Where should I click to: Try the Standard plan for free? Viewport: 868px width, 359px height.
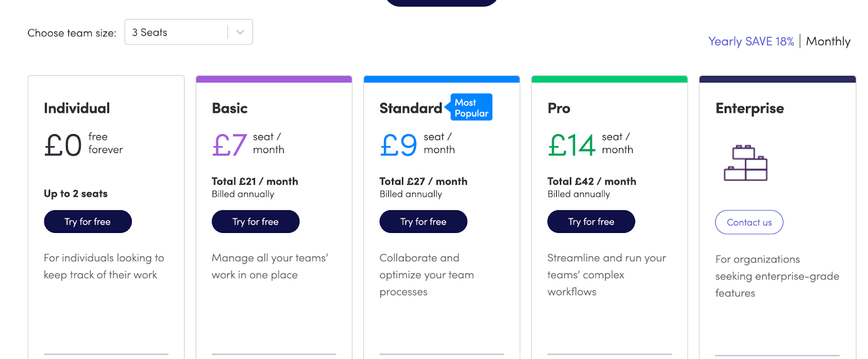[423, 222]
